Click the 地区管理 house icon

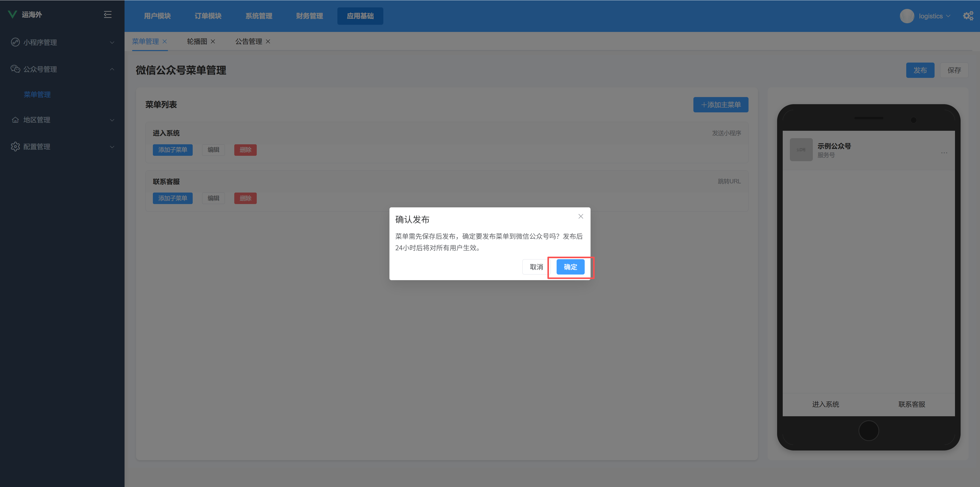15,120
